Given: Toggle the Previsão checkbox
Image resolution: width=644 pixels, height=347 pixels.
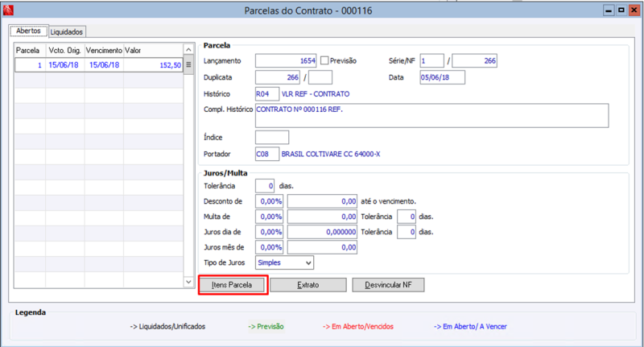Looking at the screenshot, I should (324, 60).
